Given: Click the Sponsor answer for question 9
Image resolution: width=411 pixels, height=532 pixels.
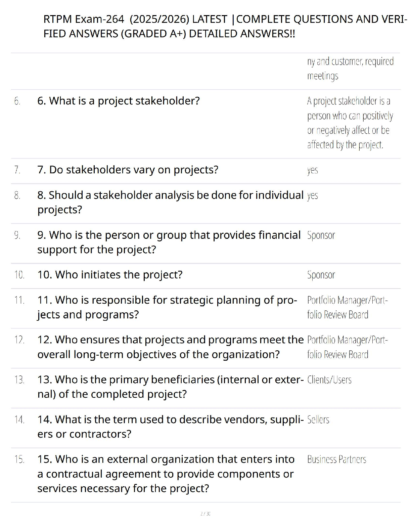Looking at the screenshot, I should 321,235.
